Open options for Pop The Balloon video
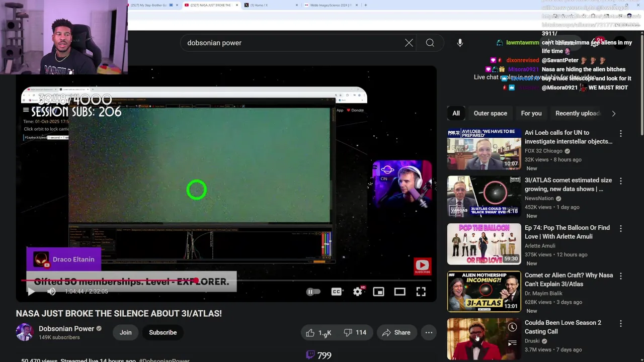The width and height of the screenshot is (644, 362). click(x=620, y=228)
